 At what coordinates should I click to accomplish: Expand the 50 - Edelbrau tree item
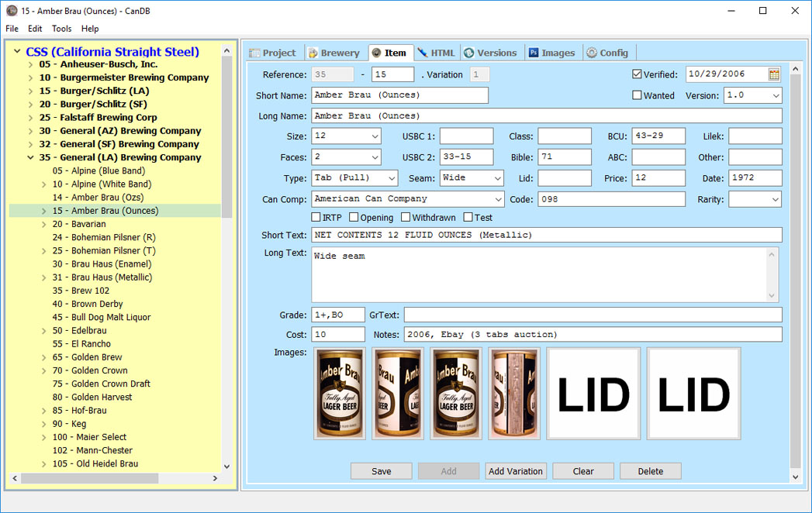(44, 331)
